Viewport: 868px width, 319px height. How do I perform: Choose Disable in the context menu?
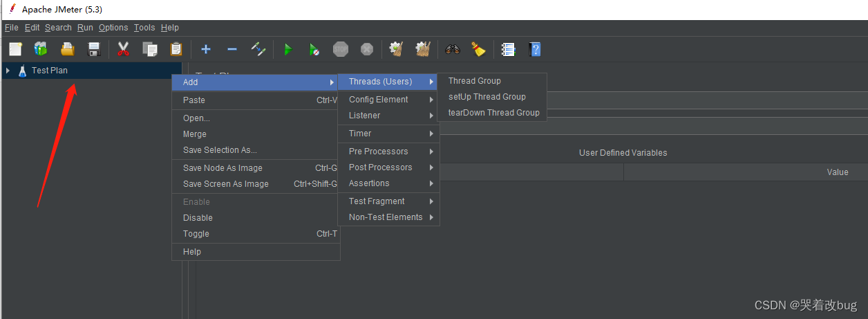(x=256, y=218)
